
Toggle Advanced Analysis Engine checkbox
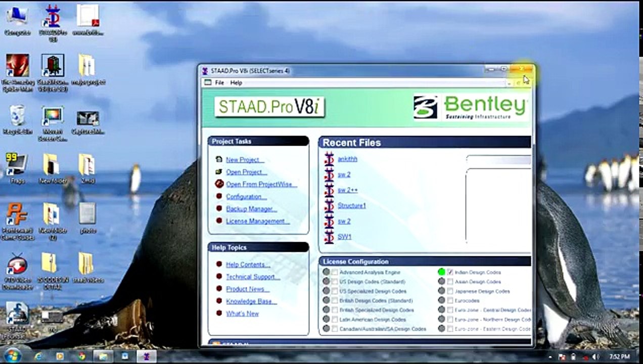(335, 272)
